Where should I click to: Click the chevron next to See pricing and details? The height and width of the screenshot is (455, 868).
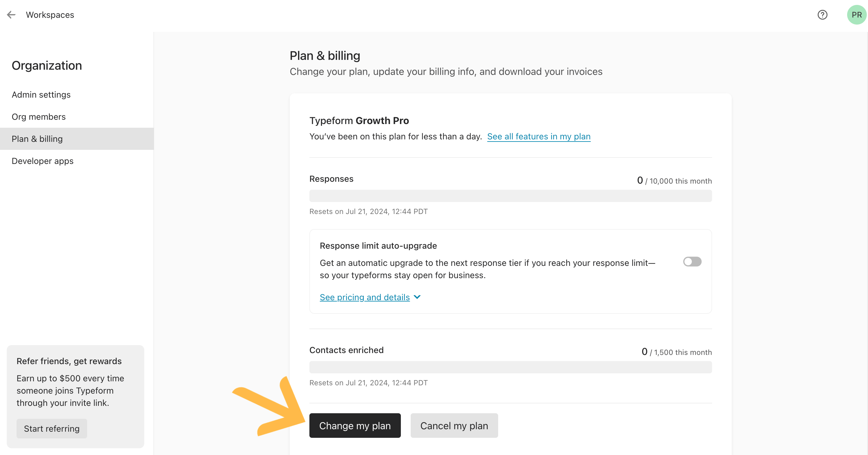pos(417,297)
